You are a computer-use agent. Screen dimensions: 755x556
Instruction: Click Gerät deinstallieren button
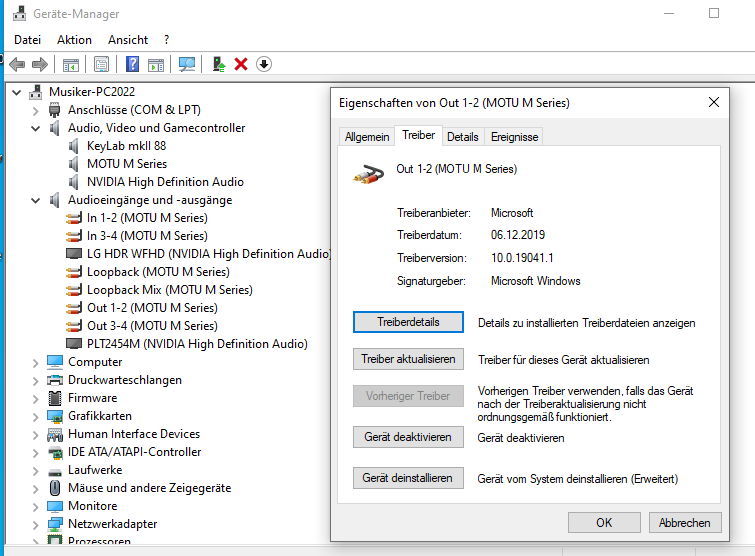point(408,478)
